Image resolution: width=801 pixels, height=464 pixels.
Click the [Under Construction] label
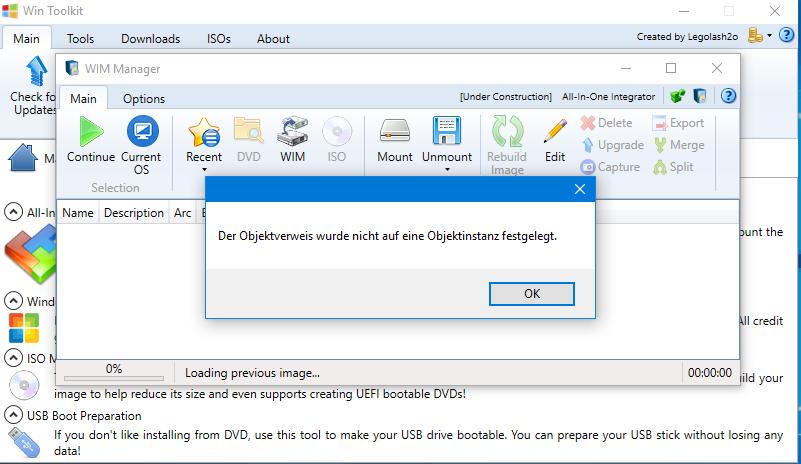506,97
